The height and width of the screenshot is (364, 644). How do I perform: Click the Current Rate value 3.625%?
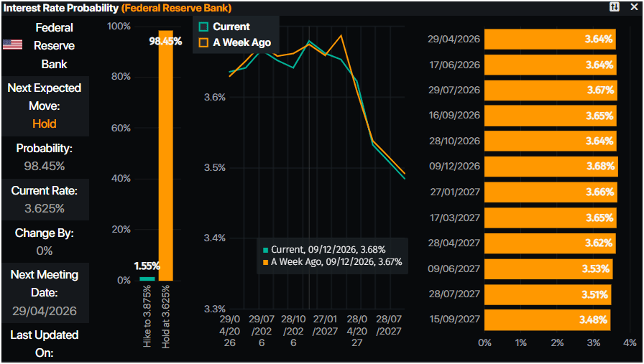pos(45,208)
